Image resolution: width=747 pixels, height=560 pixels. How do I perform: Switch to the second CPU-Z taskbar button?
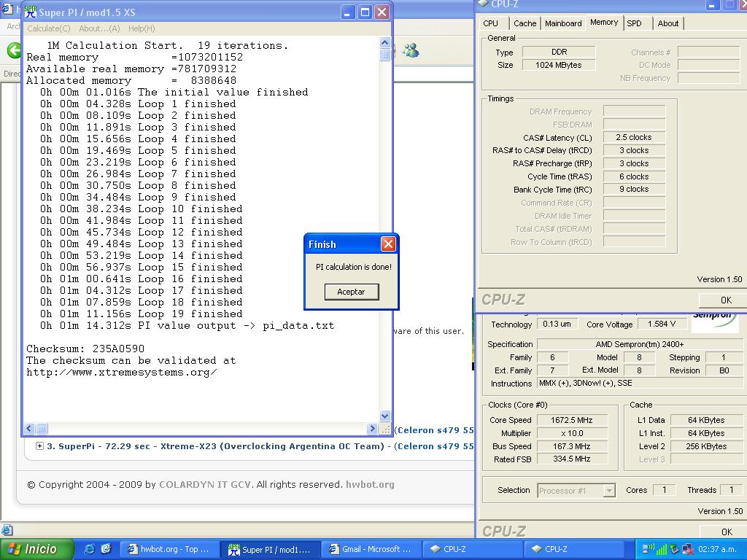pos(574,549)
